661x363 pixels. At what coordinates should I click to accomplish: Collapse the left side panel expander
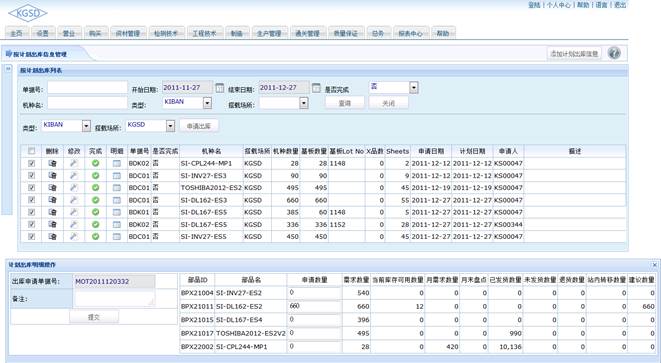pyautogui.click(x=8, y=68)
